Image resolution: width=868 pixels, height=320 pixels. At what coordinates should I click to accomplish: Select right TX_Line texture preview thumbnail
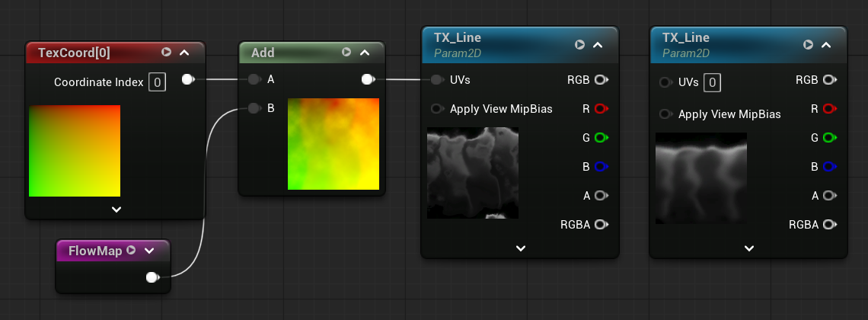(x=701, y=178)
